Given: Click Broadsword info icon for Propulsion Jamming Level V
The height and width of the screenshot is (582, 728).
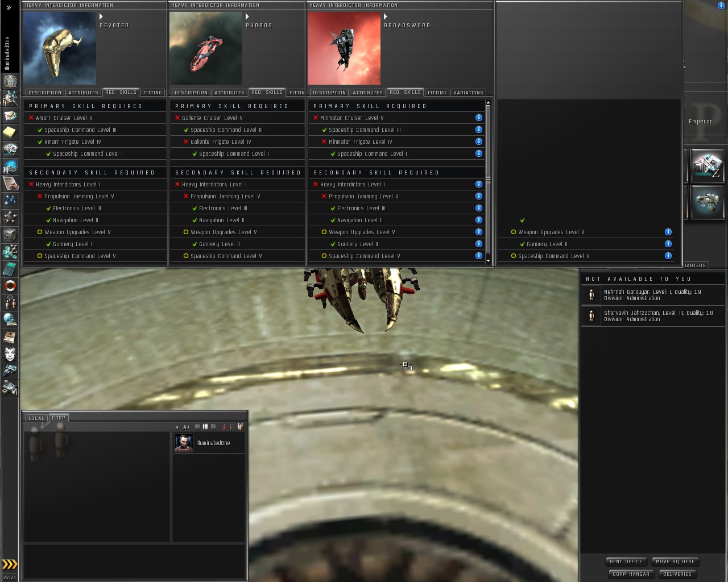Looking at the screenshot, I should 479,196.
